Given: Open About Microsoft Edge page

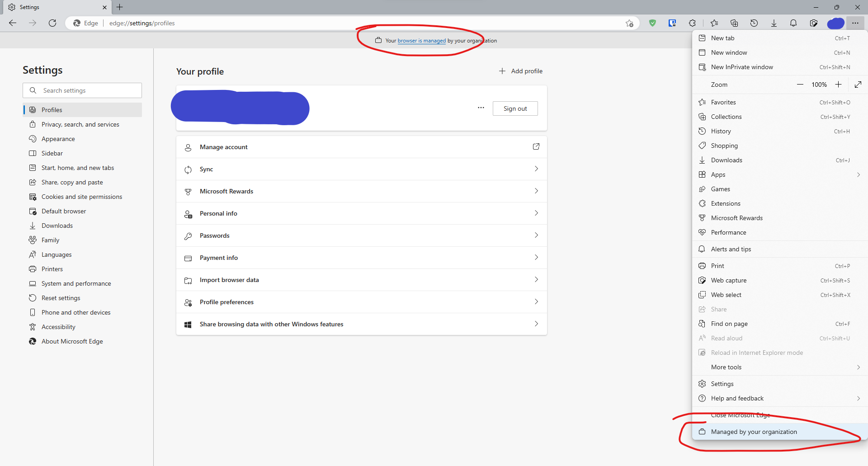Looking at the screenshot, I should 82,341.
